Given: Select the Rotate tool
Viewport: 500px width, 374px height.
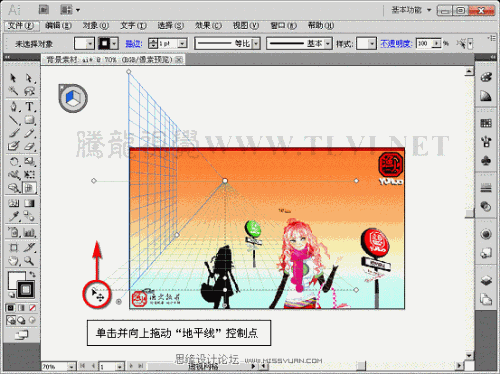Looking at the screenshot, I should [13, 162].
